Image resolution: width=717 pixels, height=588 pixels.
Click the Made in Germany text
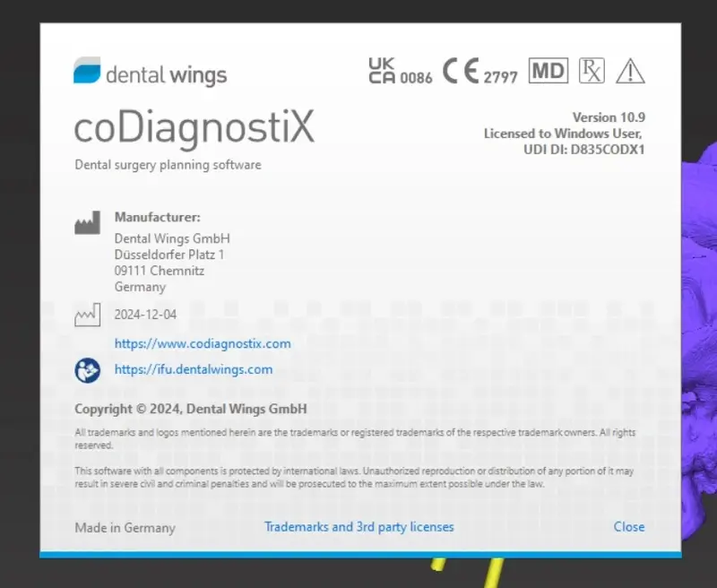coord(125,528)
